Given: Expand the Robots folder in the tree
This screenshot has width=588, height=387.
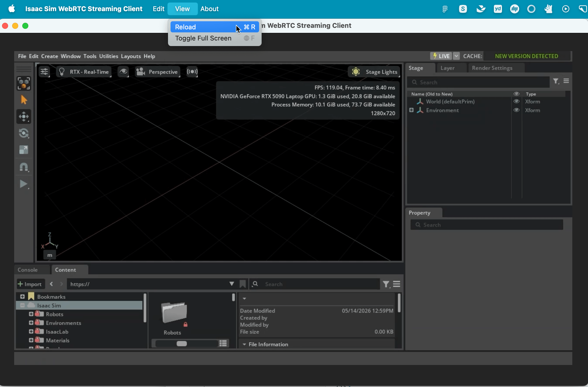Looking at the screenshot, I should (x=31, y=314).
